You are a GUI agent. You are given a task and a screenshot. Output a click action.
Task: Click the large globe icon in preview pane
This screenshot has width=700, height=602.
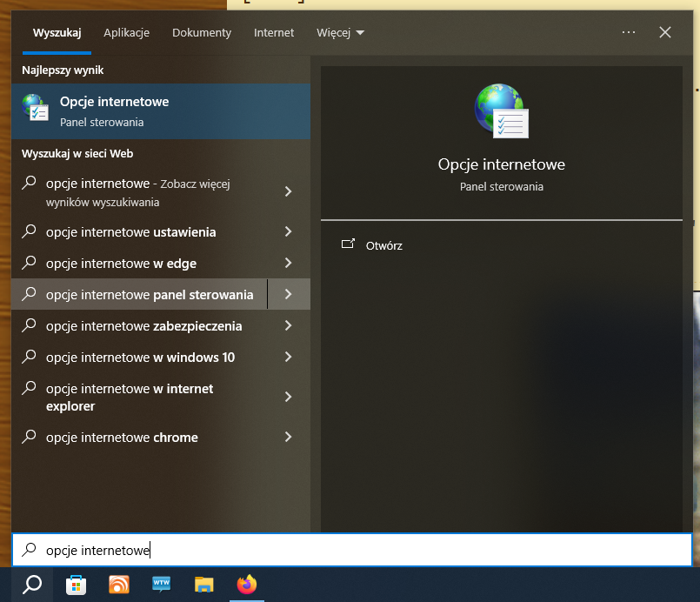[502, 110]
